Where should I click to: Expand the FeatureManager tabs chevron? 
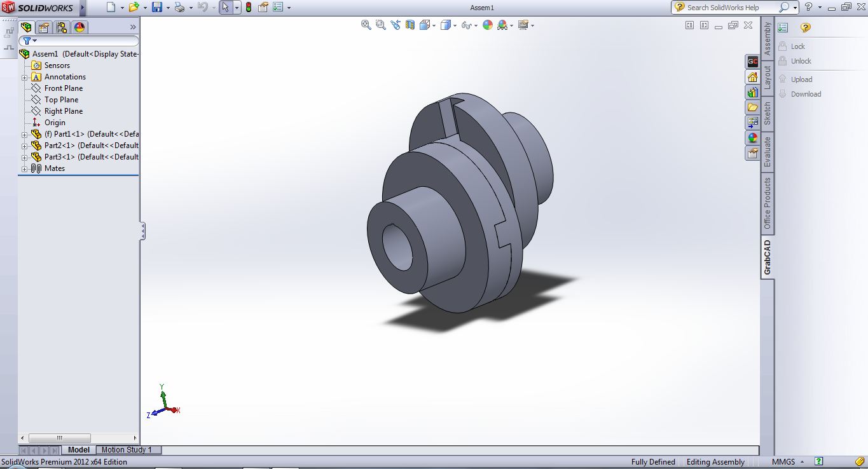point(133,27)
